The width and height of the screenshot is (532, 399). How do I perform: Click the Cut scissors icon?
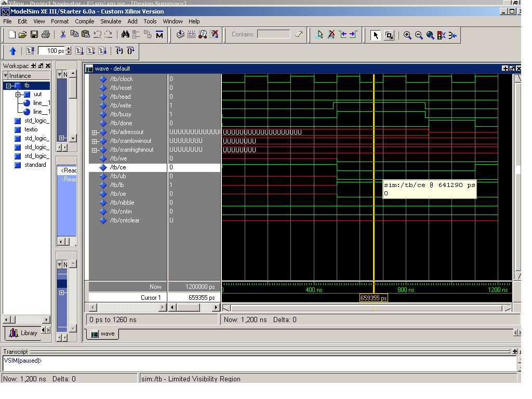click(63, 34)
